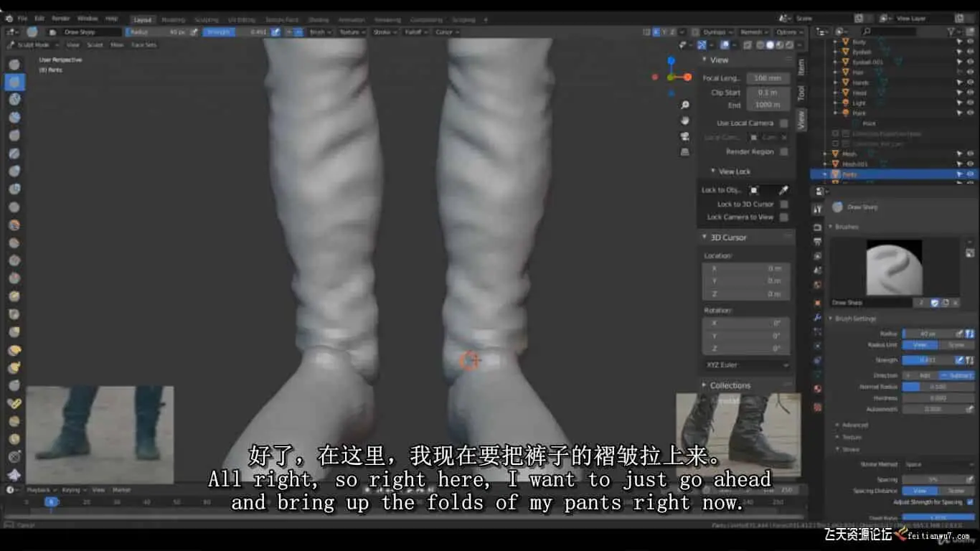Click the viewport pan hand icon
The height and width of the screenshot is (551, 980).
[685, 121]
